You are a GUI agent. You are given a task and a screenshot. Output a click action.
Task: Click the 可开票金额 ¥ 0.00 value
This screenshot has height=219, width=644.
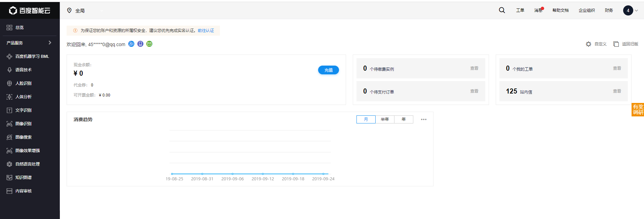click(105, 95)
